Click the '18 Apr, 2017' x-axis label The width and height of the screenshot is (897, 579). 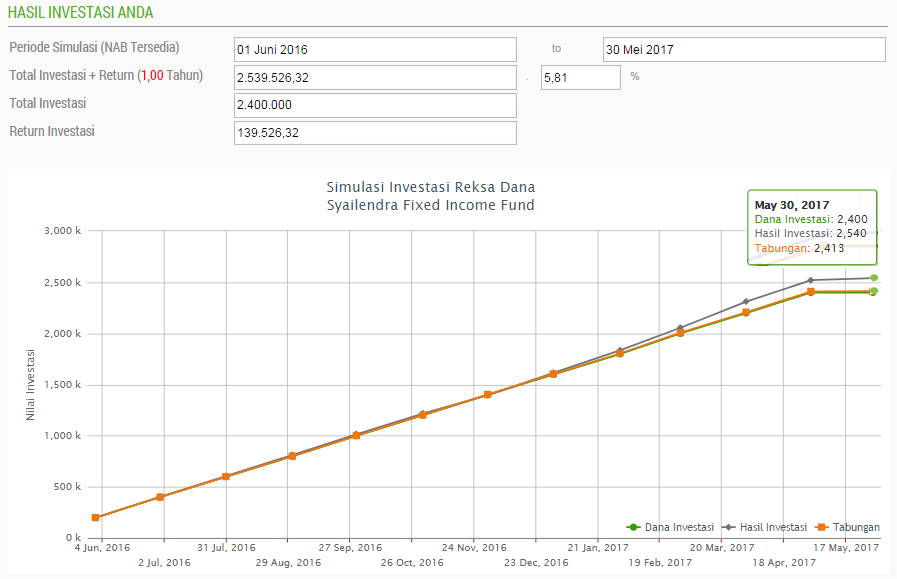(x=784, y=562)
